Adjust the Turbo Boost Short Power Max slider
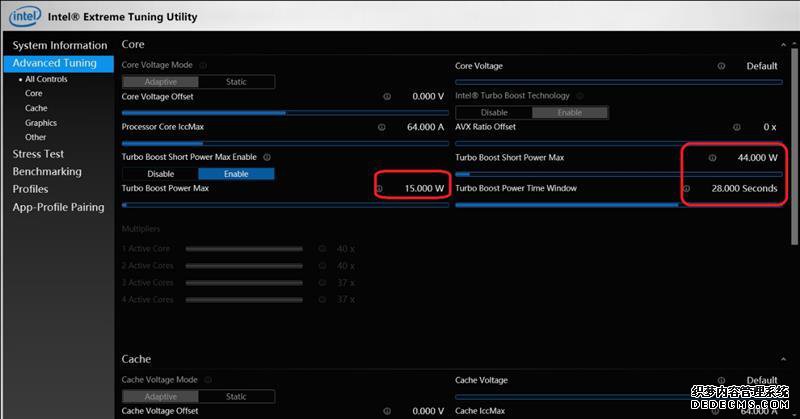 pos(619,174)
